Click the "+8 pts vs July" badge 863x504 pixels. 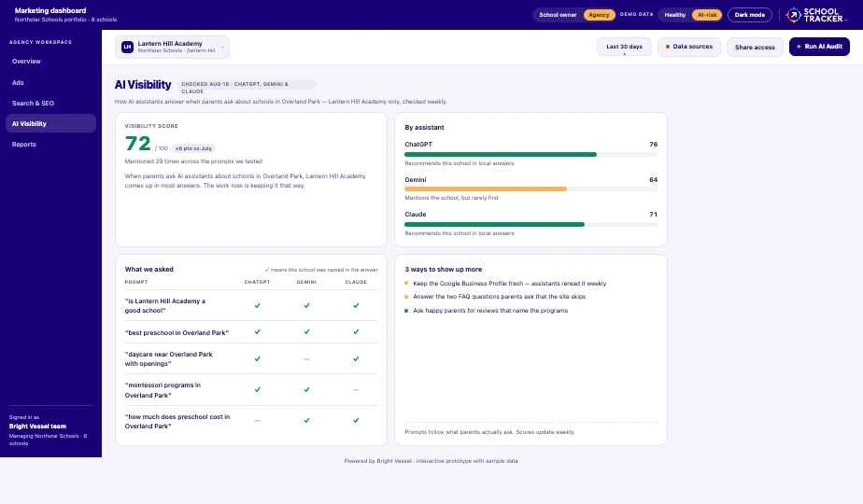(x=193, y=148)
